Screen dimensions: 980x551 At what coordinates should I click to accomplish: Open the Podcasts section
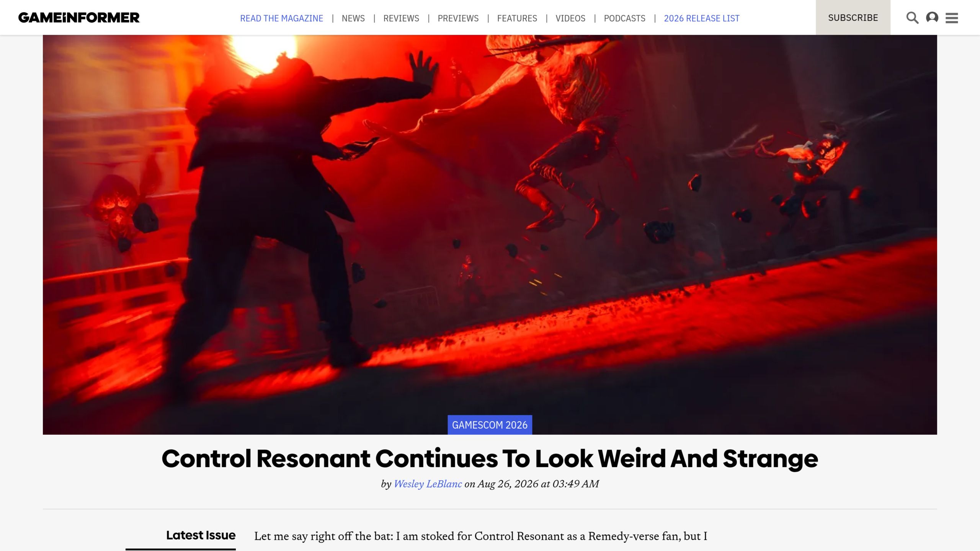[624, 18]
